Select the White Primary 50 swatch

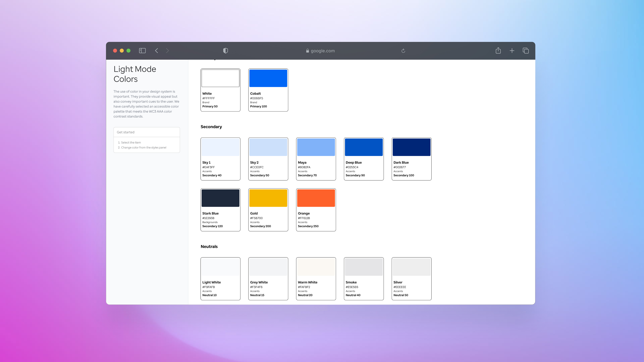[220, 78]
